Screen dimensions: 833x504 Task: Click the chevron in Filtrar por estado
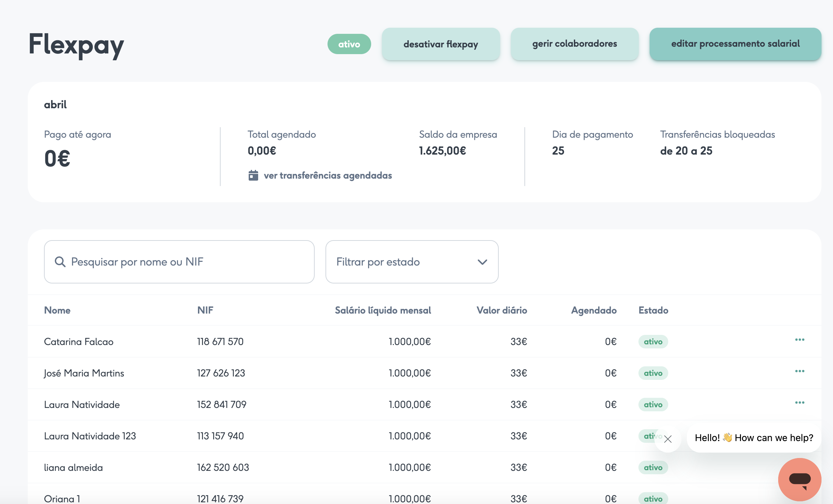pos(482,262)
